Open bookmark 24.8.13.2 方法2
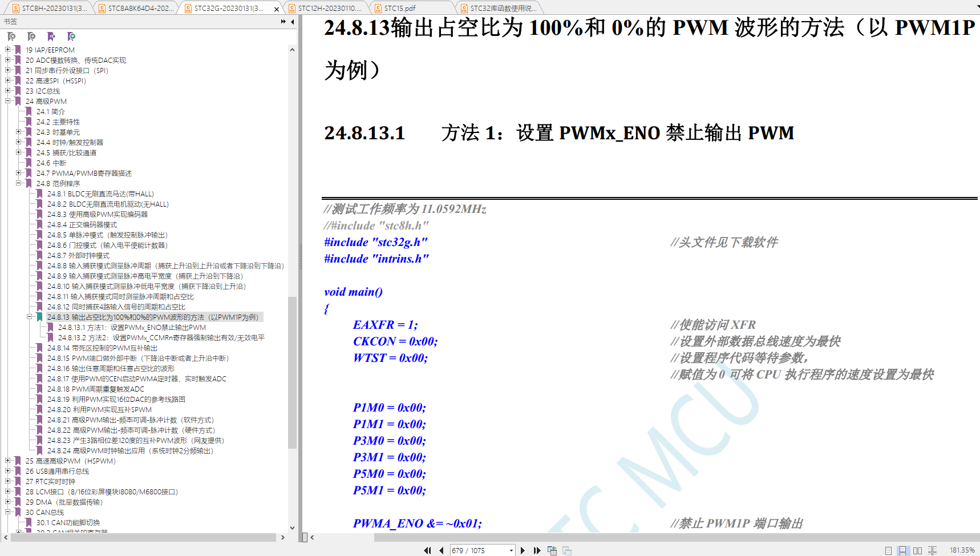Image resolution: width=980 pixels, height=556 pixels. tap(161, 337)
